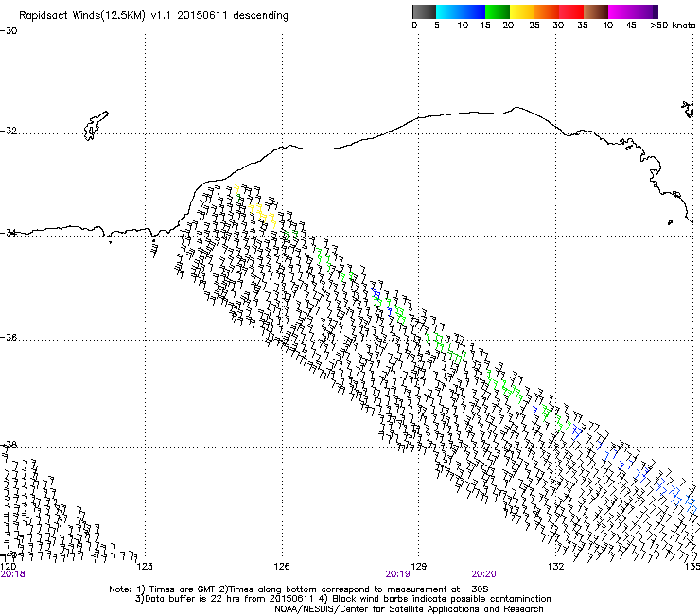Image resolution: width=700 pixels, height=615 pixels.
Task: Click the NOAA/NESDIS credit line
Action: 409,609
